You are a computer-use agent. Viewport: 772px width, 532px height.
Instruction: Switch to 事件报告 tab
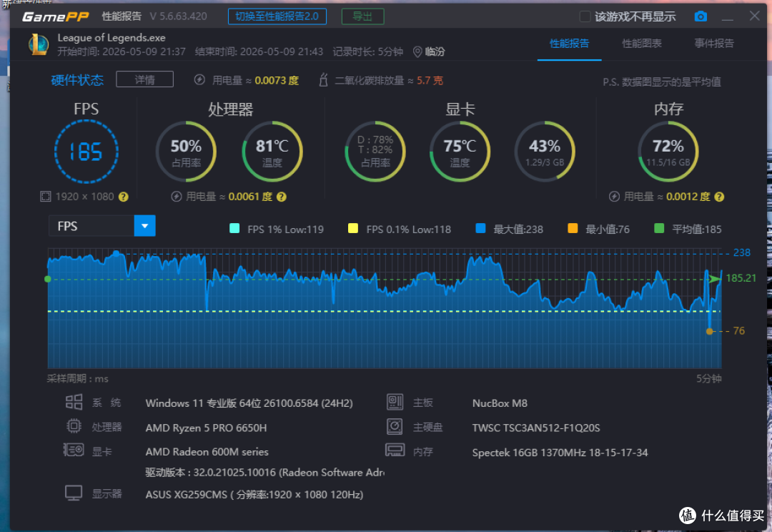click(714, 44)
